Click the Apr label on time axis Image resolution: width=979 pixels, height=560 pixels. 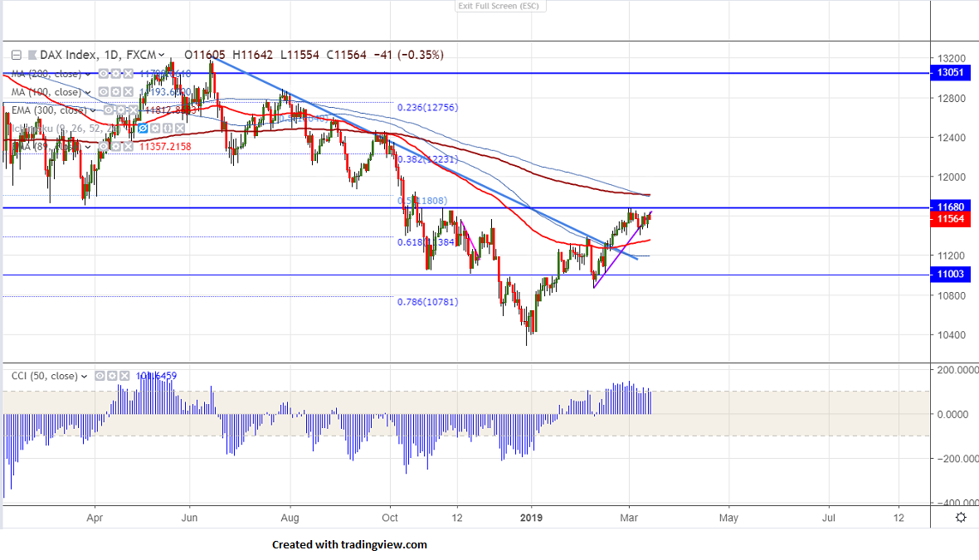(x=95, y=518)
